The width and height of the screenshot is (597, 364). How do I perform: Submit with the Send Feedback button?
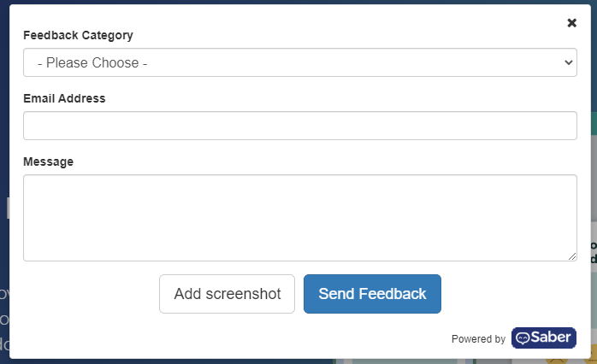click(372, 294)
